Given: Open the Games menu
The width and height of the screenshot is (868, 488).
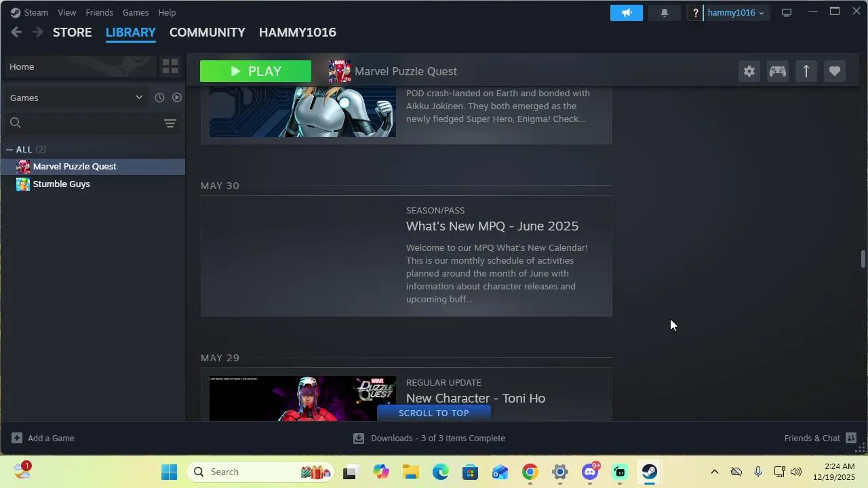Looking at the screenshot, I should (136, 12).
